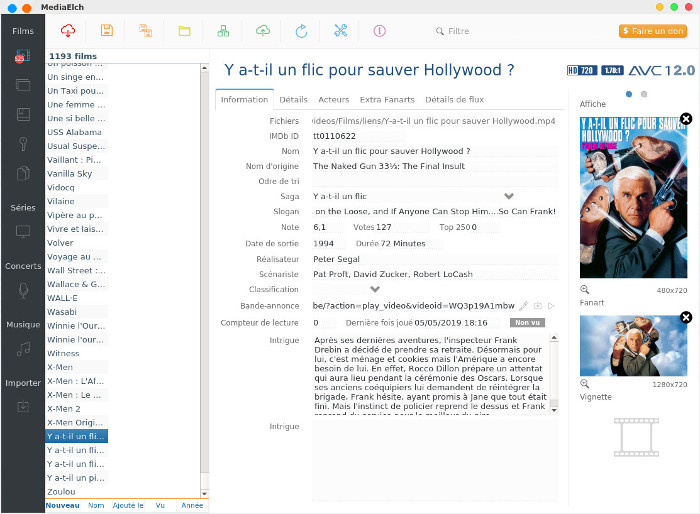Open the Importer download icon
Screen dimensions: 700x514
click(x=23, y=406)
